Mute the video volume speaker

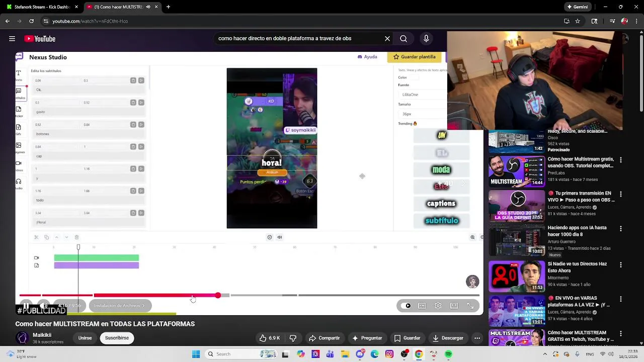click(x=44, y=306)
